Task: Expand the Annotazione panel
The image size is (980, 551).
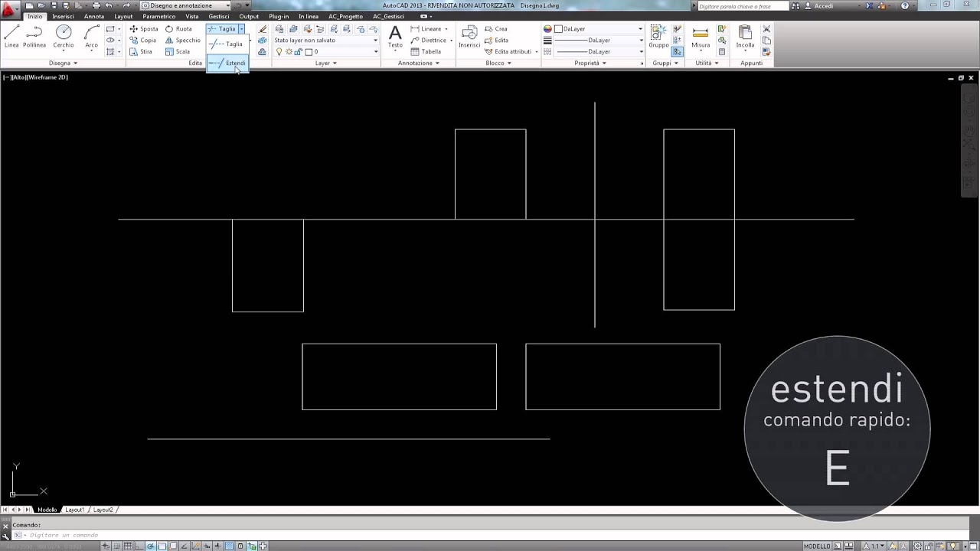Action: (x=419, y=63)
